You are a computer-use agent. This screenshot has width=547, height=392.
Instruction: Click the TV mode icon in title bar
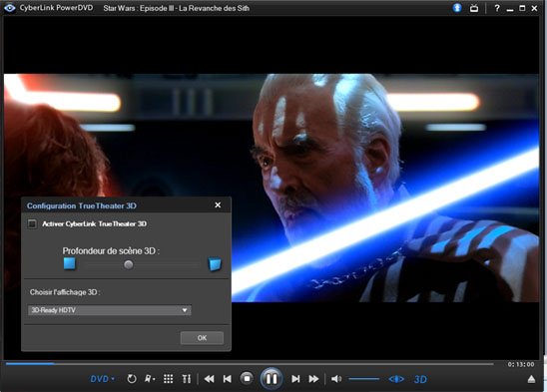click(474, 8)
